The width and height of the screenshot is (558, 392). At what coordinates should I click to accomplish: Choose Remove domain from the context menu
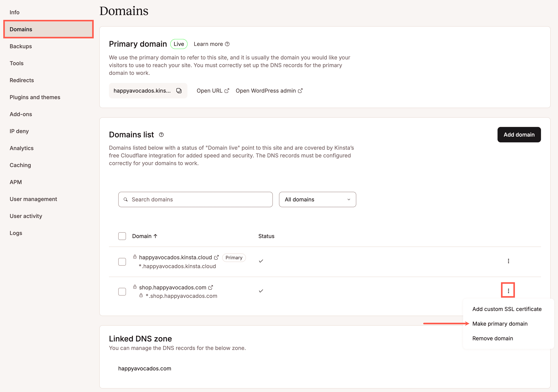click(493, 338)
